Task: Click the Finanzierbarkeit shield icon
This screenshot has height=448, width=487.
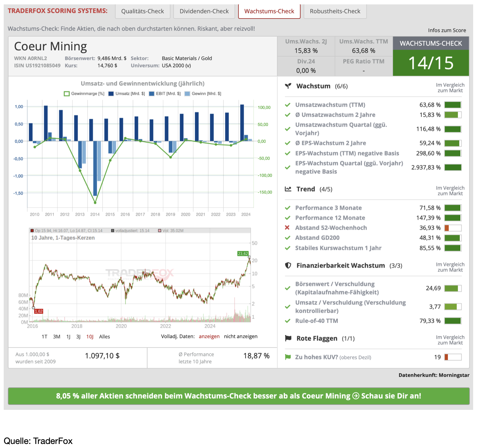Action: click(288, 265)
